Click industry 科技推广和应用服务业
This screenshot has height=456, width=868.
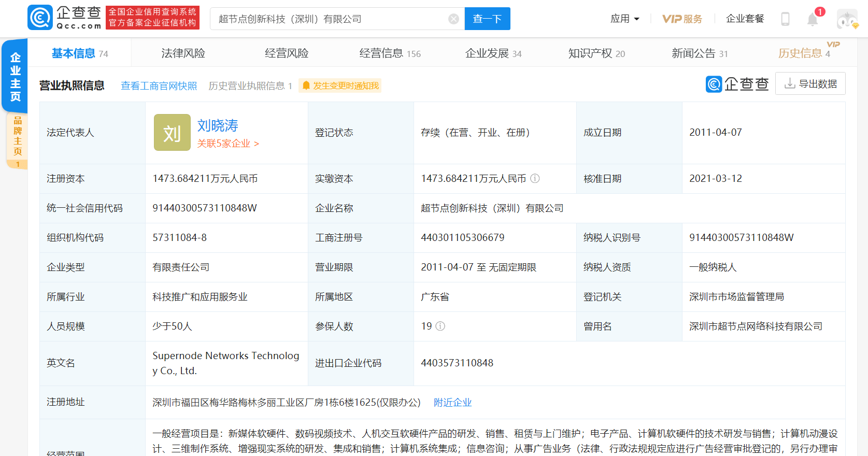click(200, 296)
